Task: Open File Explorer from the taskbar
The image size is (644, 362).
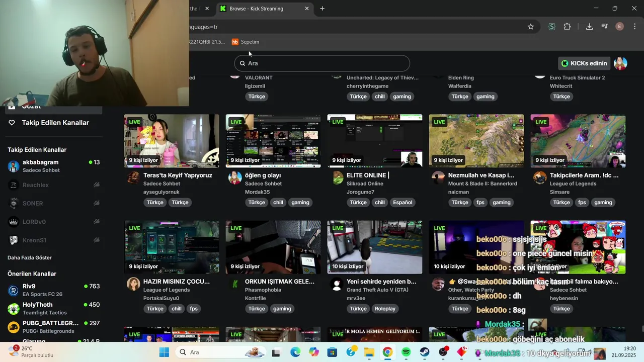Action: pyautogui.click(x=369, y=352)
